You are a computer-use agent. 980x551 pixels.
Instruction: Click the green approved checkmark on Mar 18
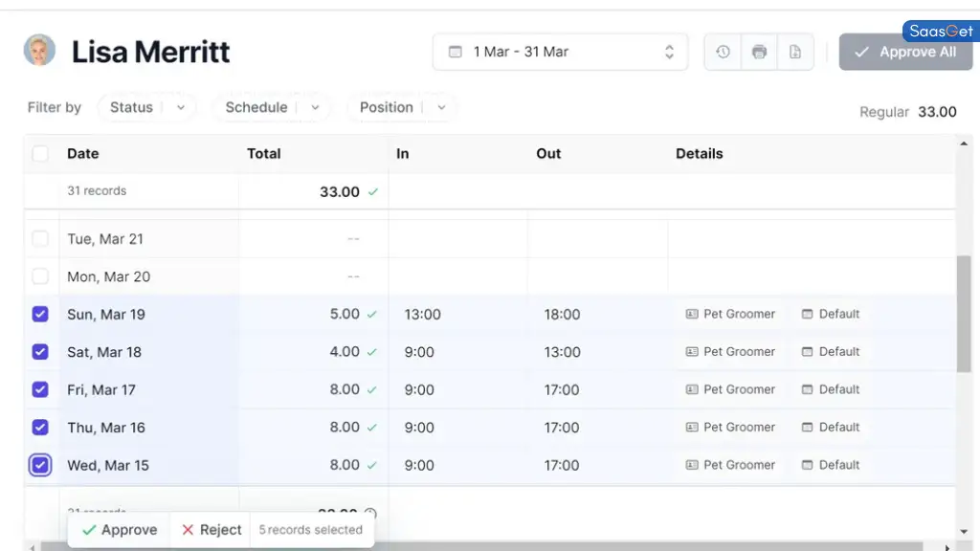tap(372, 352)
